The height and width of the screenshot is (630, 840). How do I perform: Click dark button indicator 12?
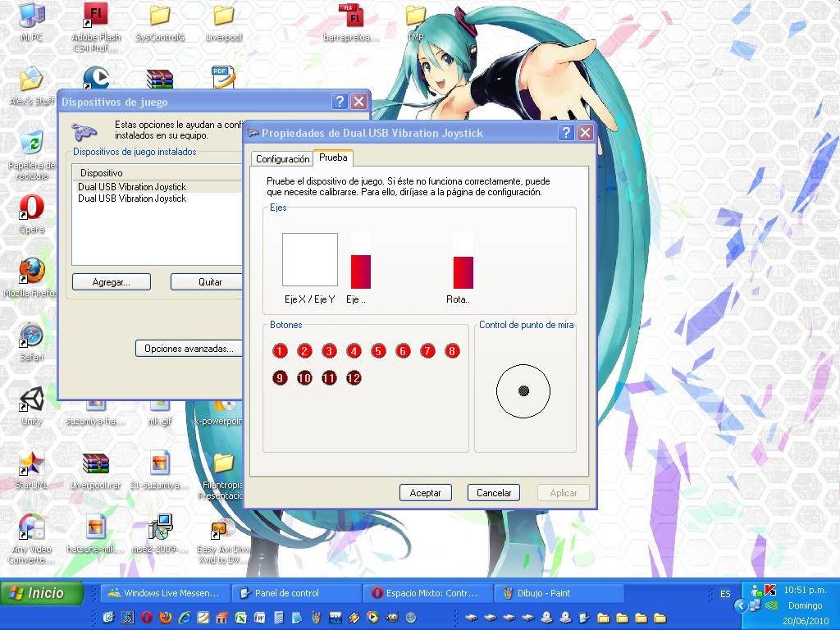pos(354,378)
